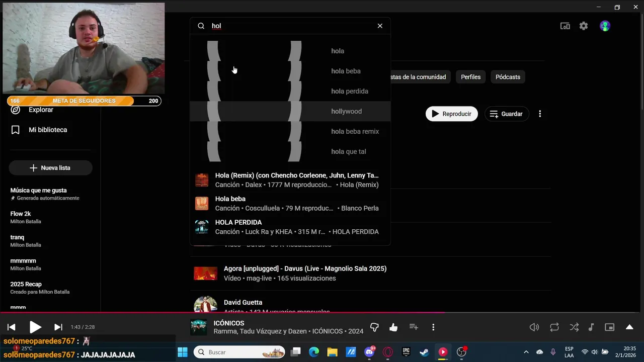Screen dimensions: 644x362
Task: Skip to the previous track
Action: [x=12, y=327]
